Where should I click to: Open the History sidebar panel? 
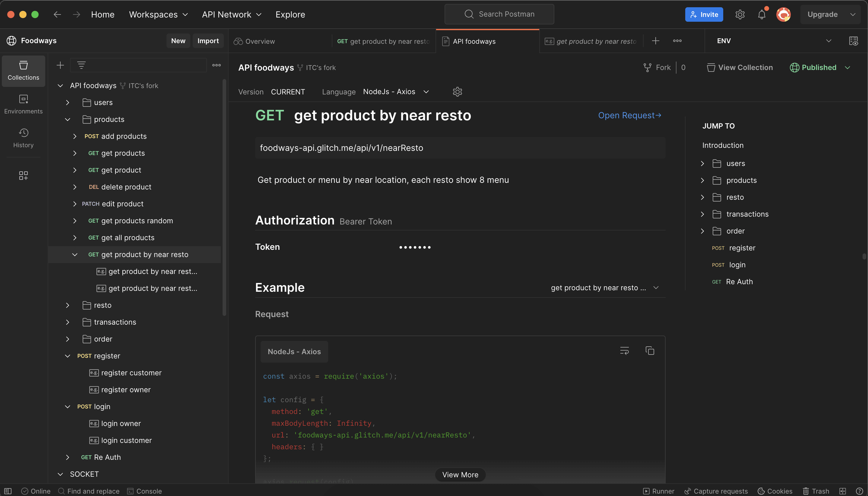coord(23,138)
